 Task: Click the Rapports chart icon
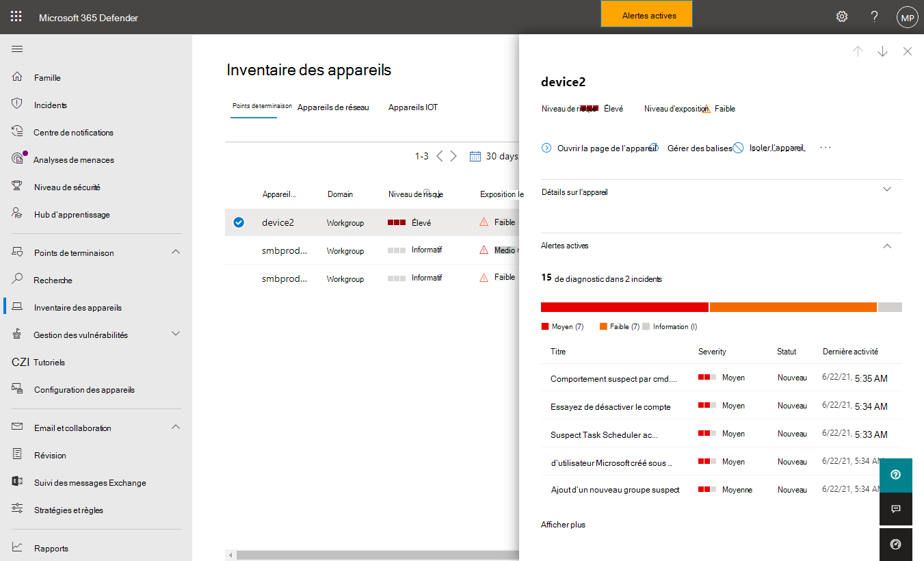click(x=18, y=548)
